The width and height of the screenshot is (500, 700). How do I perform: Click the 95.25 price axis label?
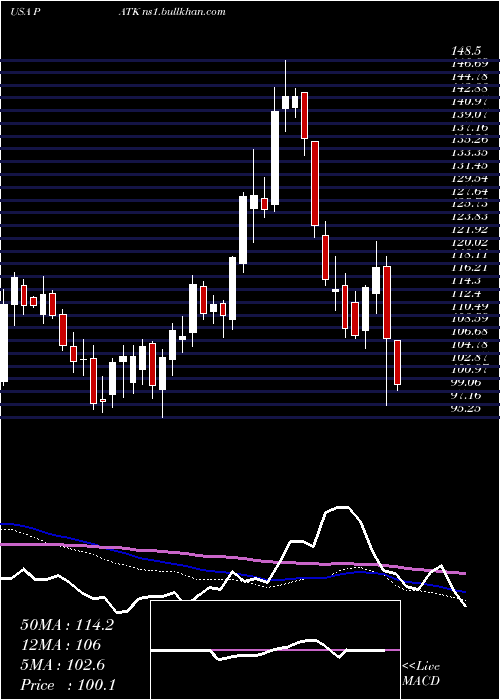pyautogui.click(x=467, y=408)
